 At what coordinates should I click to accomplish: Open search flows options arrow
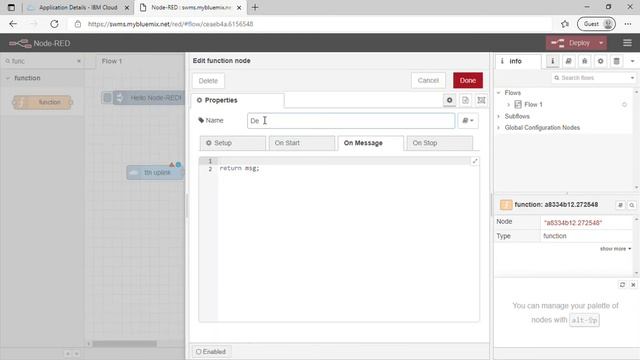pos(632,78)
